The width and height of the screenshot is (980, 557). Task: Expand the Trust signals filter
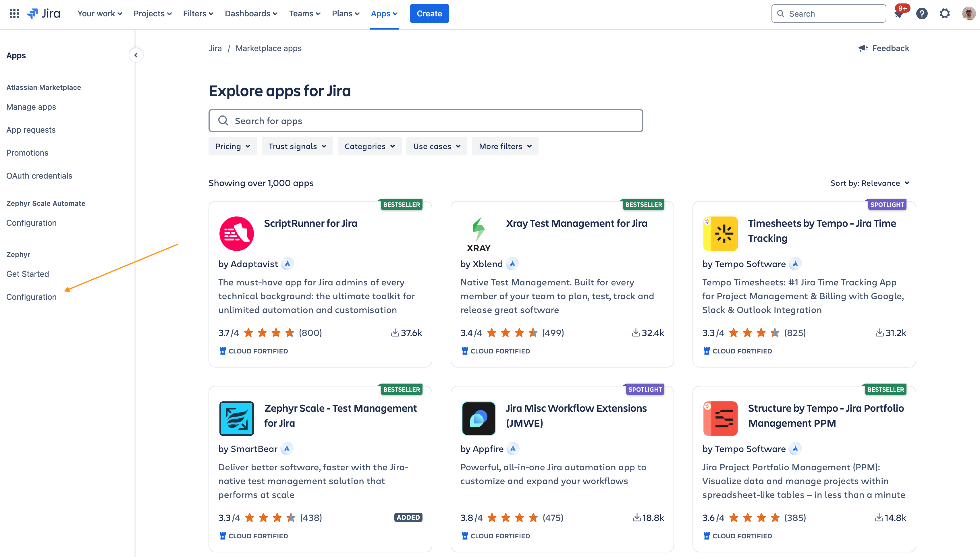(x=297, y=146)
